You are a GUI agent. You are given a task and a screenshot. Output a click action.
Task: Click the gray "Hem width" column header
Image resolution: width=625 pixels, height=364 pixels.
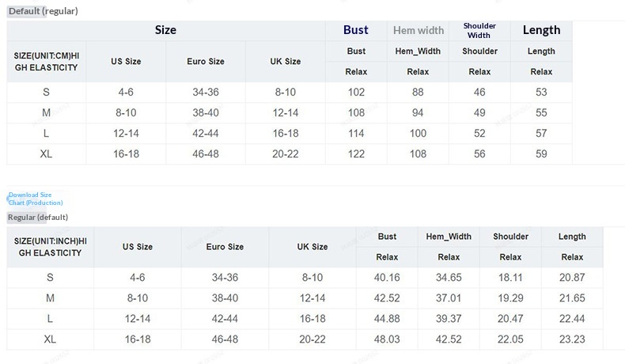click(x=419, y=31)
